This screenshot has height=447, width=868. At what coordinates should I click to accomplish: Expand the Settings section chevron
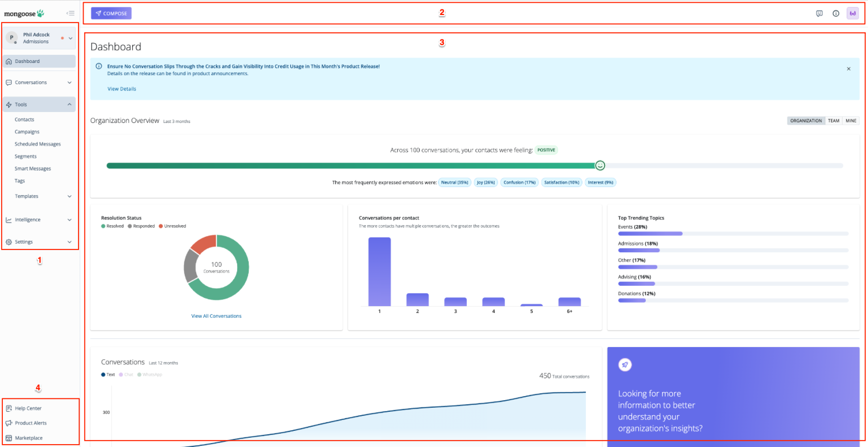[x=69, y=242]
